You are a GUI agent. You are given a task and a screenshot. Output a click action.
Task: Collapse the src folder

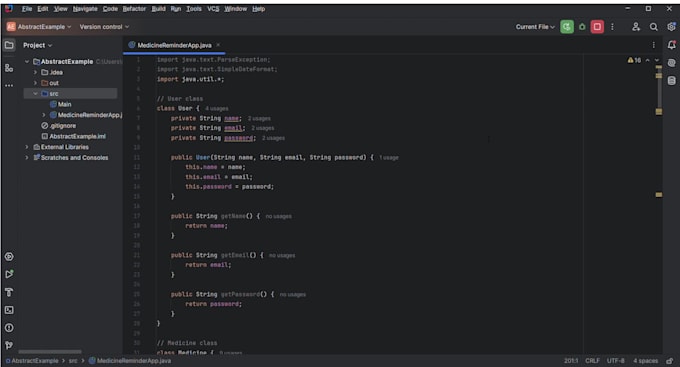pyautogui.click(x=36, y=94)
